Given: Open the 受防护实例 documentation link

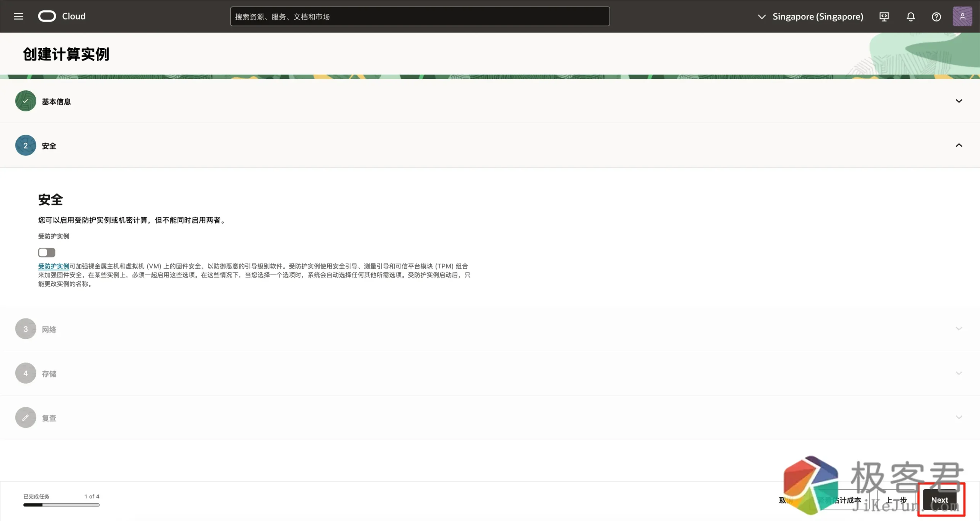Looking at the screenshot, I should [54, 266].
